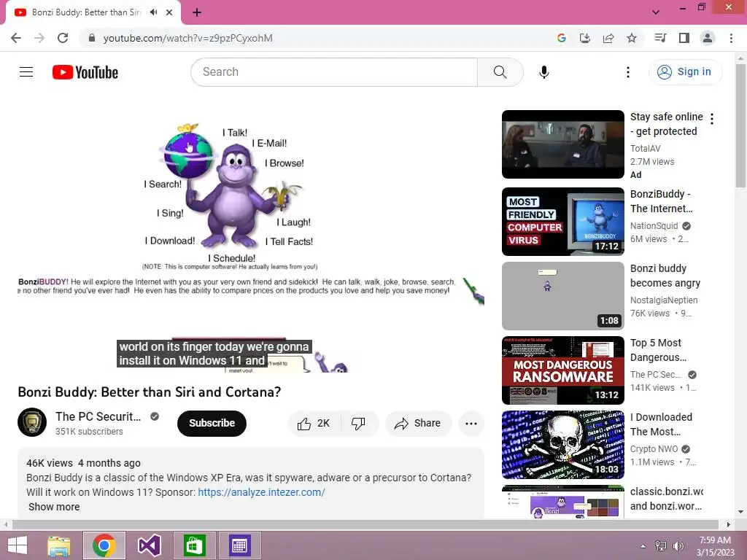The image size is (747, 560).
Task: Reload the YouTube page
Action: tap(63, 38)
